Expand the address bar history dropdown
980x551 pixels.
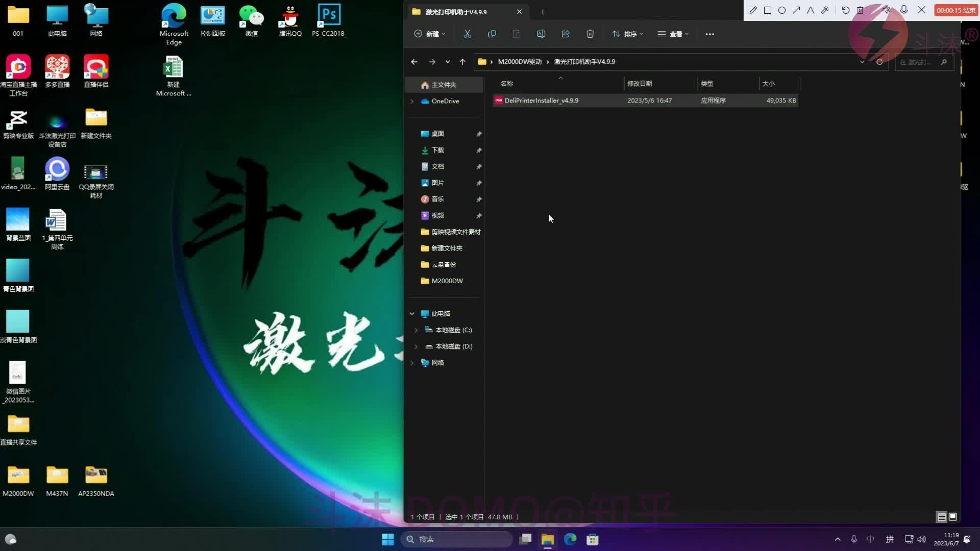[x=862, y=62]
